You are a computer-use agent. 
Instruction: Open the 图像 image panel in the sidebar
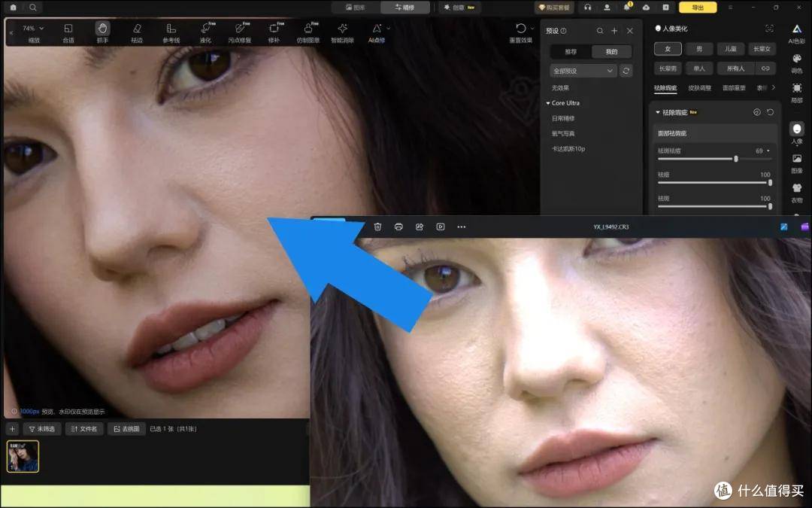[x=796, y=163]
